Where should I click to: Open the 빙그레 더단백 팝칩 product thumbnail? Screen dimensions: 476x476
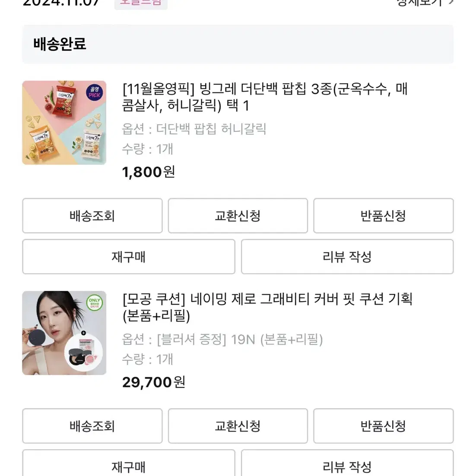click(x=64, y=123)
